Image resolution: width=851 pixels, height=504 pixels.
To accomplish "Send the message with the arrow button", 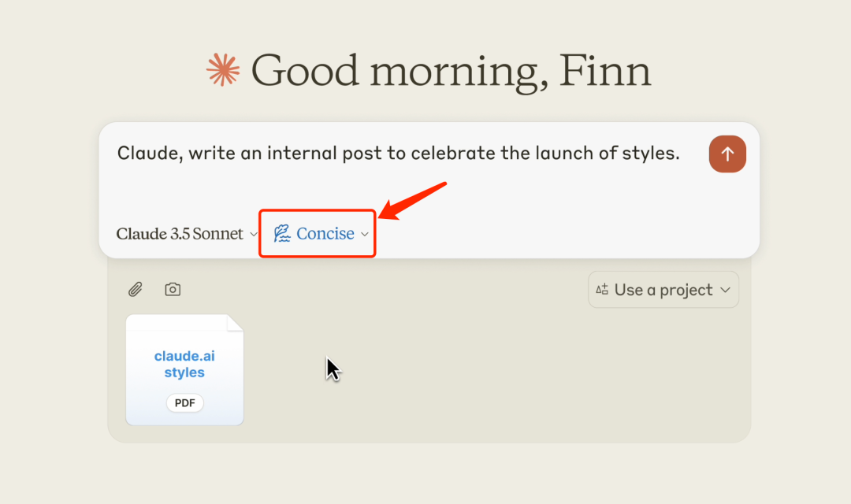I will click(727, 154).
